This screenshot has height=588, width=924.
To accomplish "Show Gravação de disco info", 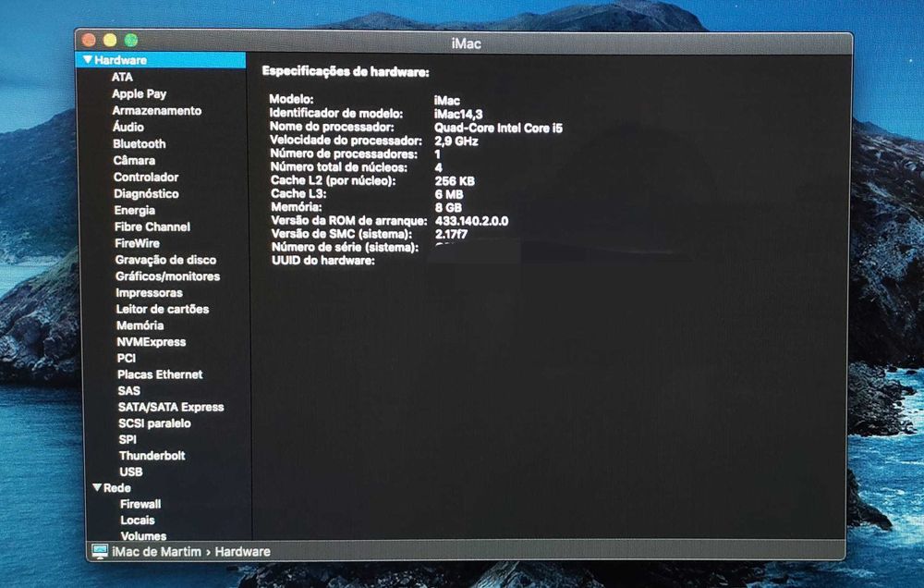I will tap(165, 260).
